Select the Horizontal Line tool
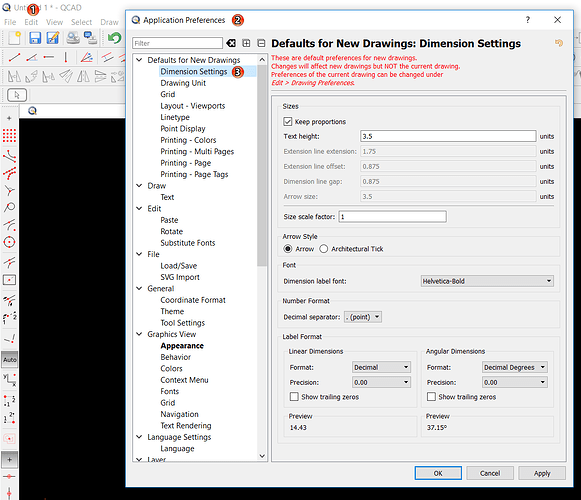 [49, 57]
